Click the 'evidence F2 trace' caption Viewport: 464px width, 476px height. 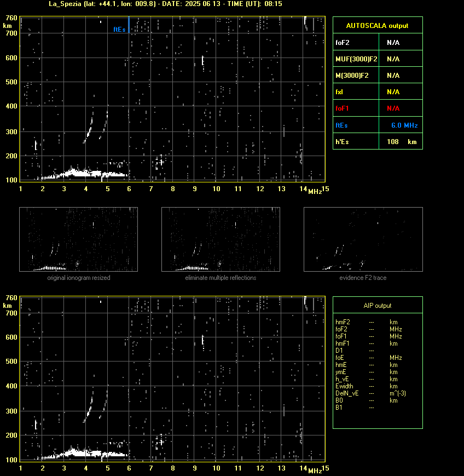363,278
